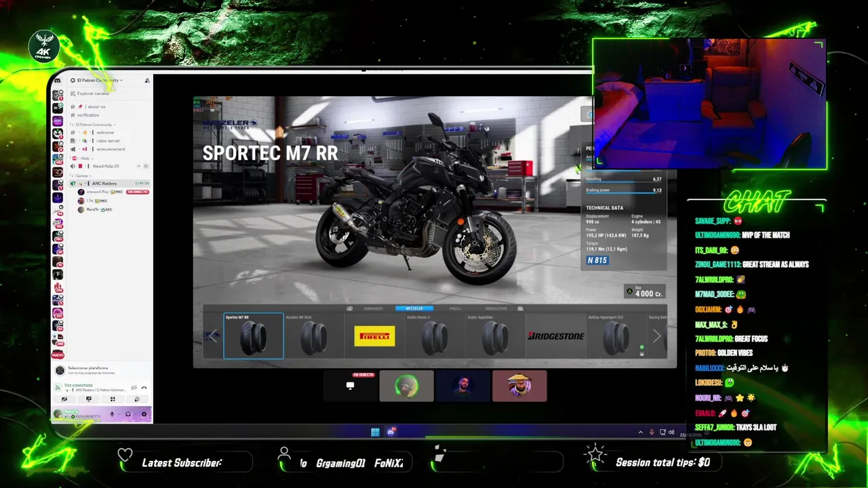Select the bearded man participant tile
The height and width of the screenshot is (488, 868).
[x=463, y=386]
